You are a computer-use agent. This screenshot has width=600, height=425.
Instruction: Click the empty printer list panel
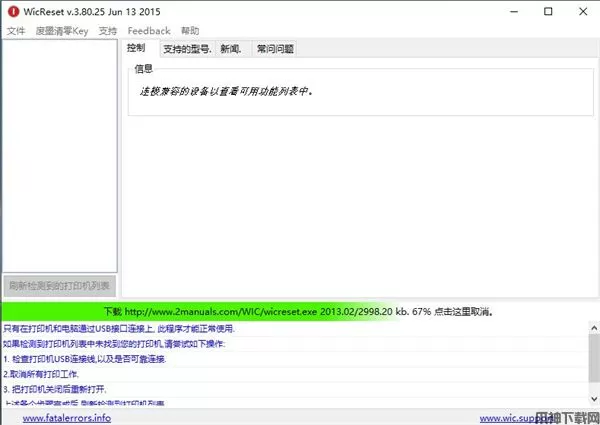coord(60,156)
